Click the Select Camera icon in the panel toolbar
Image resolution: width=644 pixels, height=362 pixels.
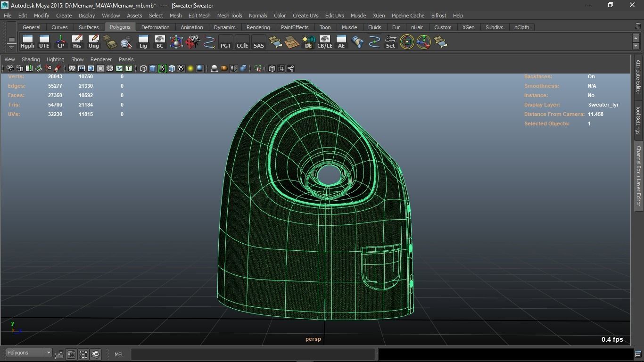pyautogui.click(x=10, y=68)
